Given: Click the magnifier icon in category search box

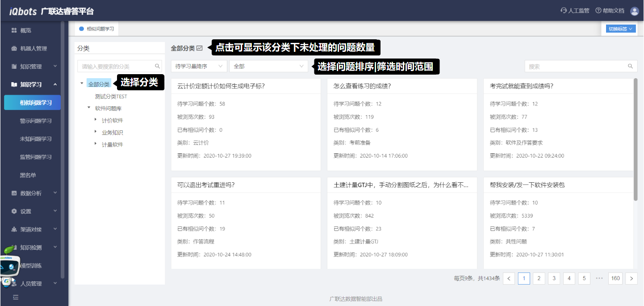Looking at the screenshot, I should [x=157, y=66].
